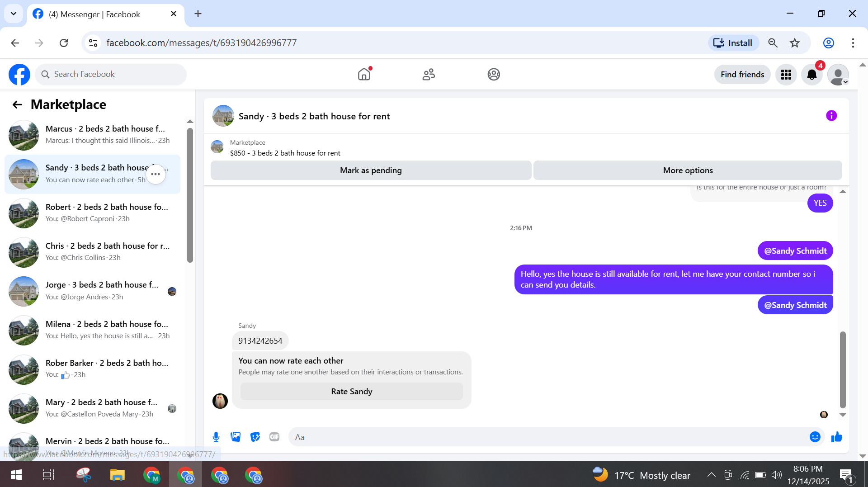Focus the Search Facebook field
Image resolution: width=868 pixels, height=487 pixels.
click(x=111, y=74)
